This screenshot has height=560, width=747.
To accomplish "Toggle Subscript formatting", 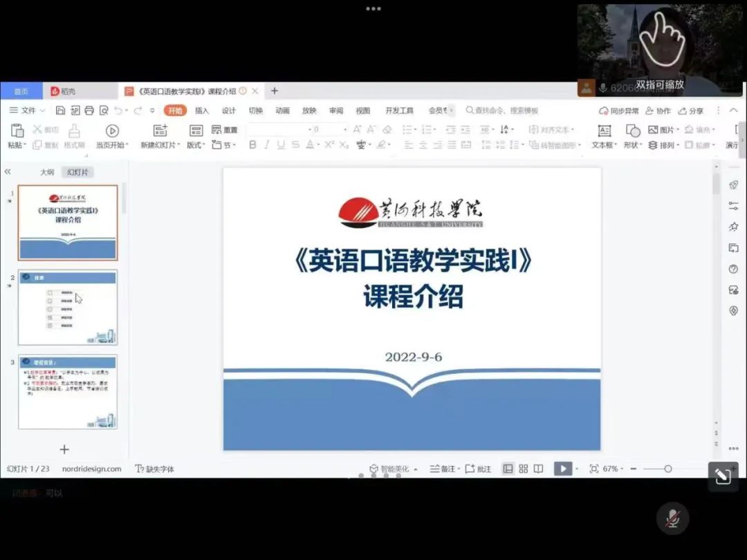I will coord(344,144).
